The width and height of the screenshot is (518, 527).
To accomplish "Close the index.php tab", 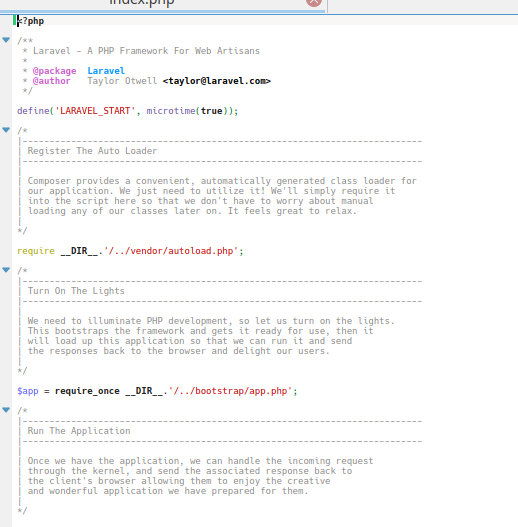I will (x=314, y=1).
